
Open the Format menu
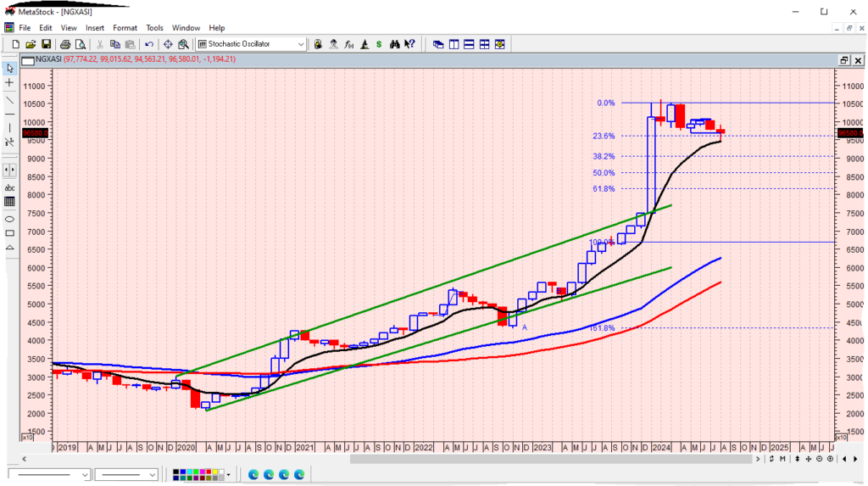(x=125, y=28)
